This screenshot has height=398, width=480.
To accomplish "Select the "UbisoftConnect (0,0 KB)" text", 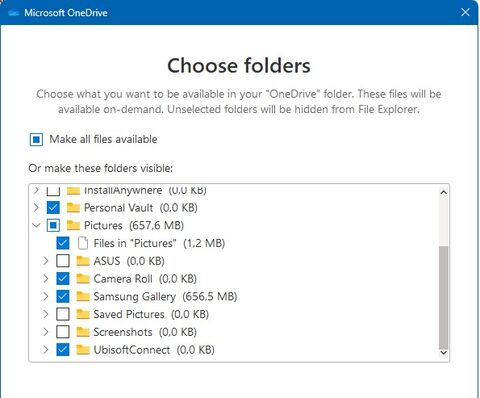I will tap(154, 349).
